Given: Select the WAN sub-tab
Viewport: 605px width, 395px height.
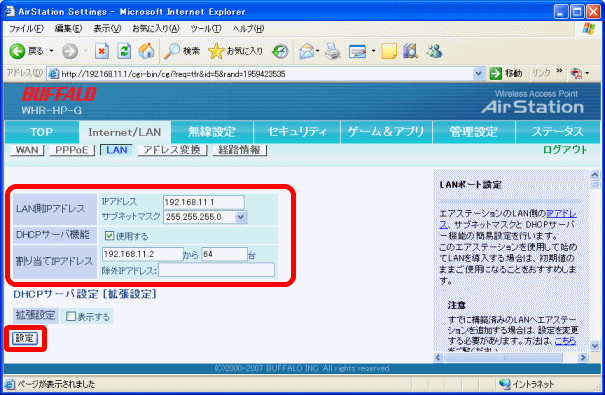Looking at the screenshot, I should click(x=27, y=150).
